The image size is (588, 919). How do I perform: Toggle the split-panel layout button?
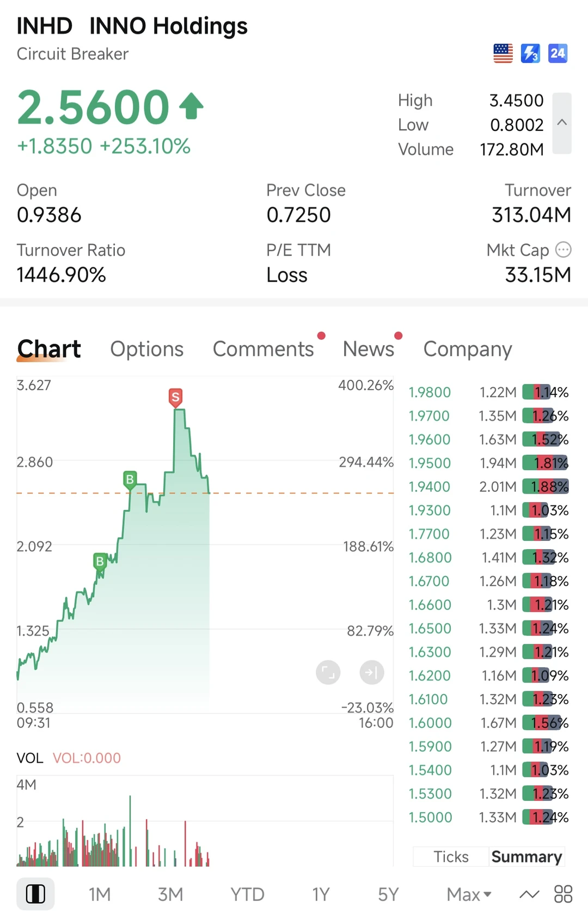coord(35,894)
